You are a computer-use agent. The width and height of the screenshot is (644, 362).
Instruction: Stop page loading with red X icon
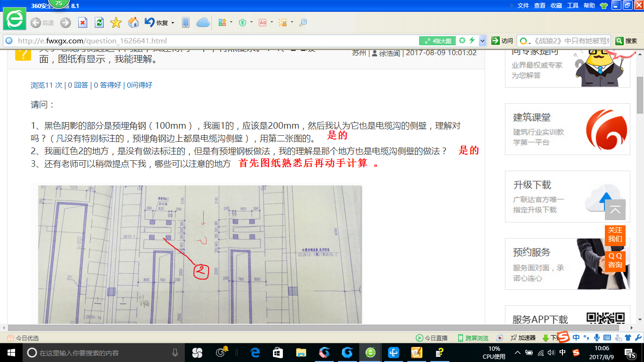pos(83,23)
